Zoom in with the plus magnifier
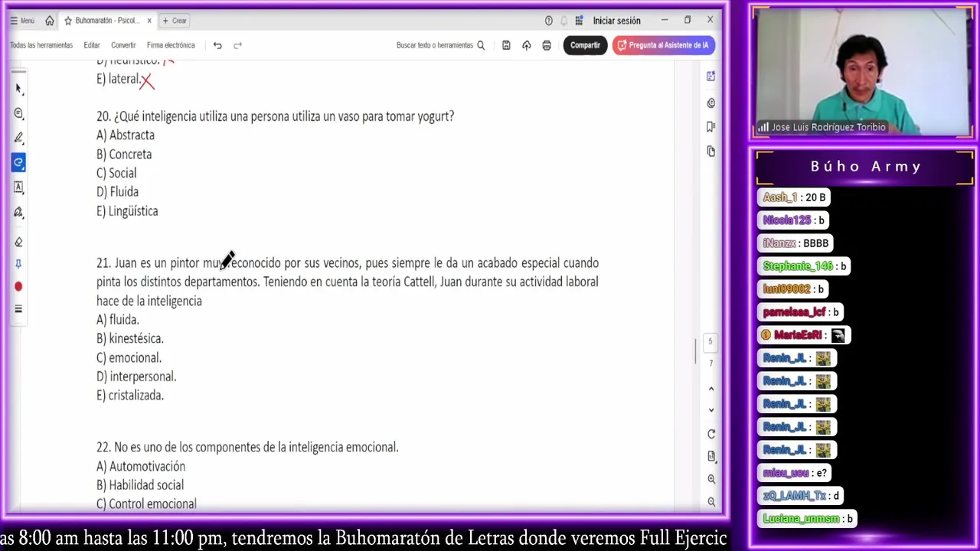 click(710, 479)
